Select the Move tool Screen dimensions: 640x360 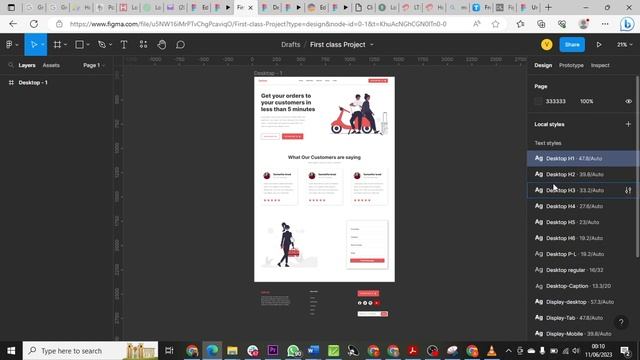(x=34, y=44)
